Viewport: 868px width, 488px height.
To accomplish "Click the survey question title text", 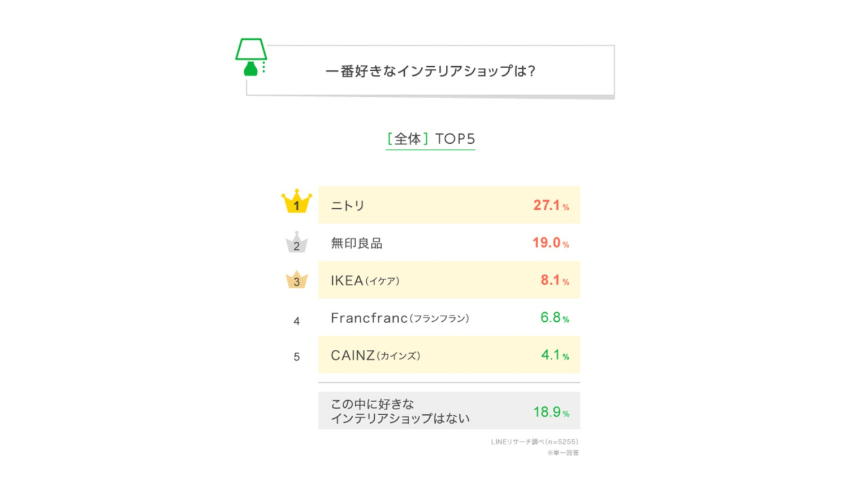I will (x=430, y=71).
